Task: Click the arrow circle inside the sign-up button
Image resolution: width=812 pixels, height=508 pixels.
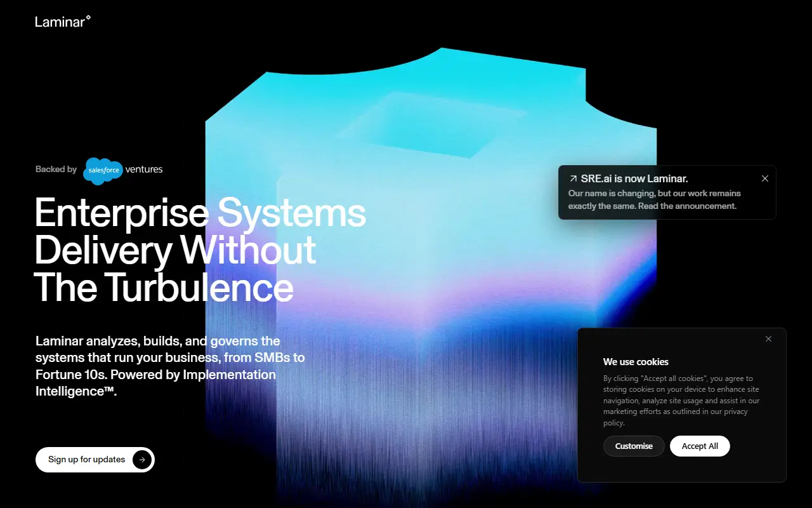Action: point(142,460)
